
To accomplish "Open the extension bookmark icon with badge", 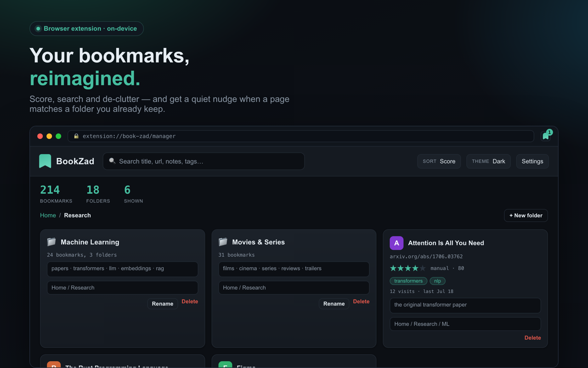I will pos(546,136).
